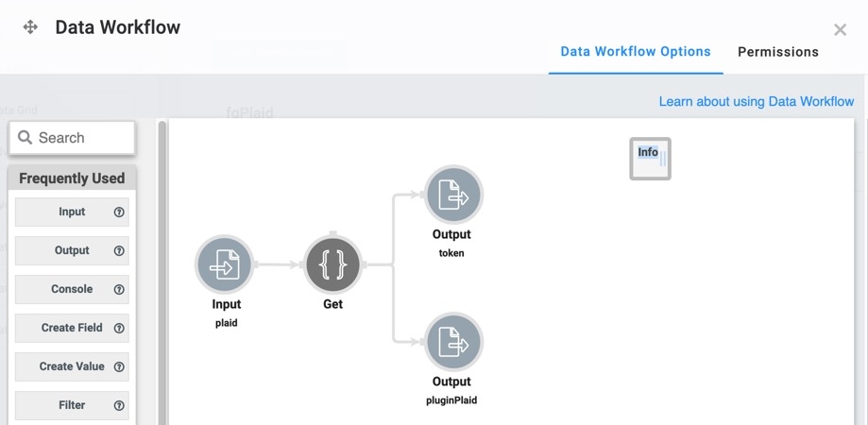The image size is (868, 425).
Task: Open help for the Console operator
Action: click(x=119, y=289)
